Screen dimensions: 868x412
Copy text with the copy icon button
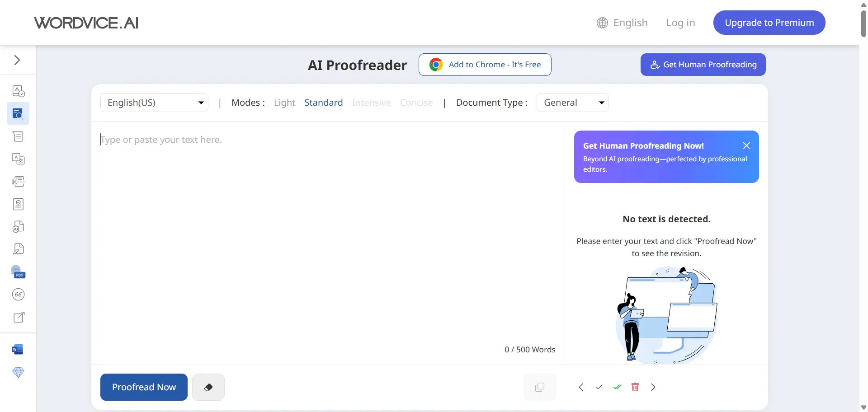tap(540, 387)
